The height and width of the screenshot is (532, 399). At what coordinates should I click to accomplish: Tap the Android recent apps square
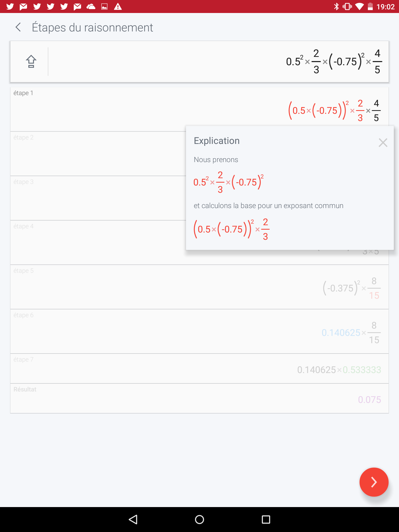coord(266,520)
